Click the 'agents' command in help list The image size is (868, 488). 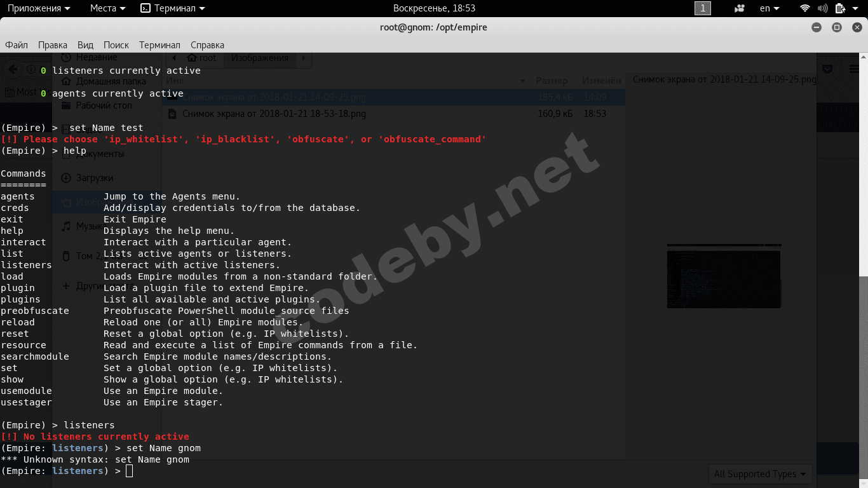(18, 196)
